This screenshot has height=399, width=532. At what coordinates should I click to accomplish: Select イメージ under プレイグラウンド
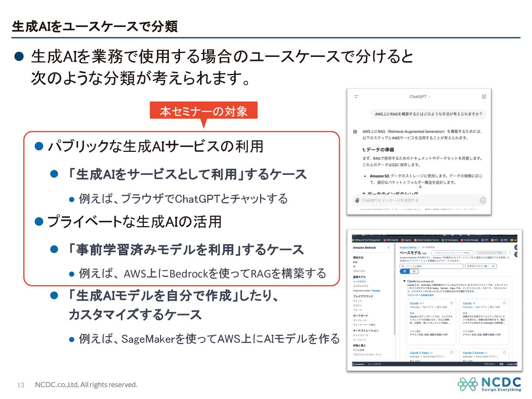pos(357,310)
